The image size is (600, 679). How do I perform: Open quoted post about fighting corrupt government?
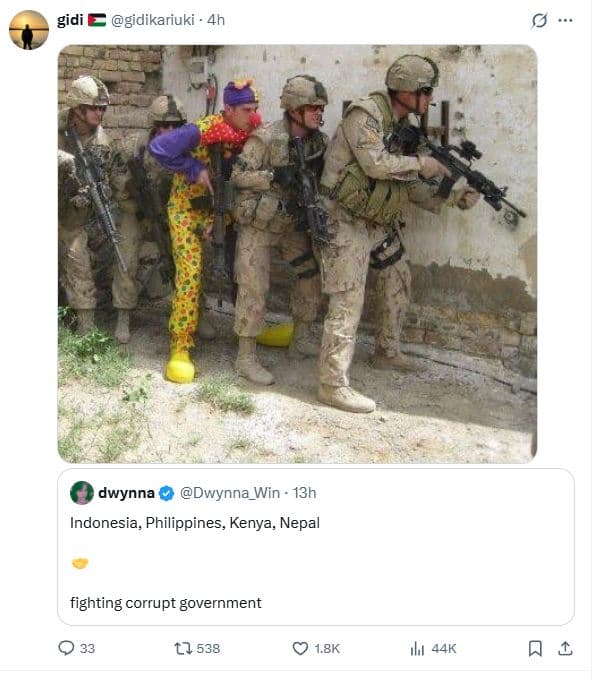coord(316,547)
